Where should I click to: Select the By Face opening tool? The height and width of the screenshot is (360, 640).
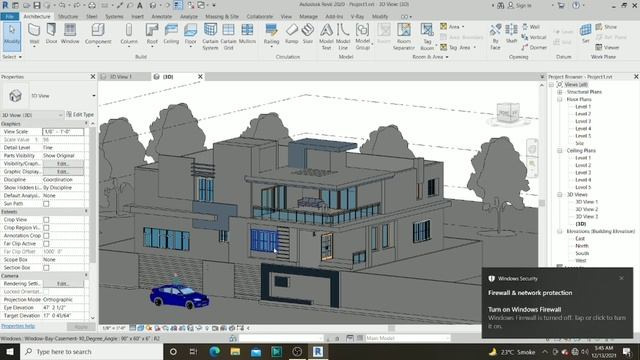(x=495, y=37)
